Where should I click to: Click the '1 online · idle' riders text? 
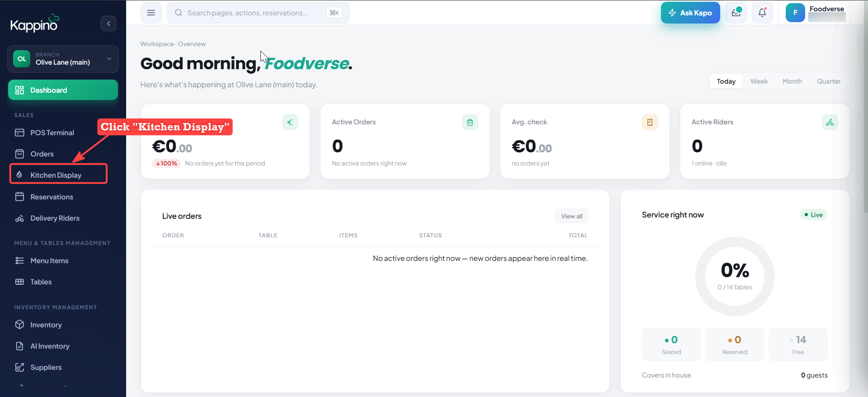click(x=709, y=163)
